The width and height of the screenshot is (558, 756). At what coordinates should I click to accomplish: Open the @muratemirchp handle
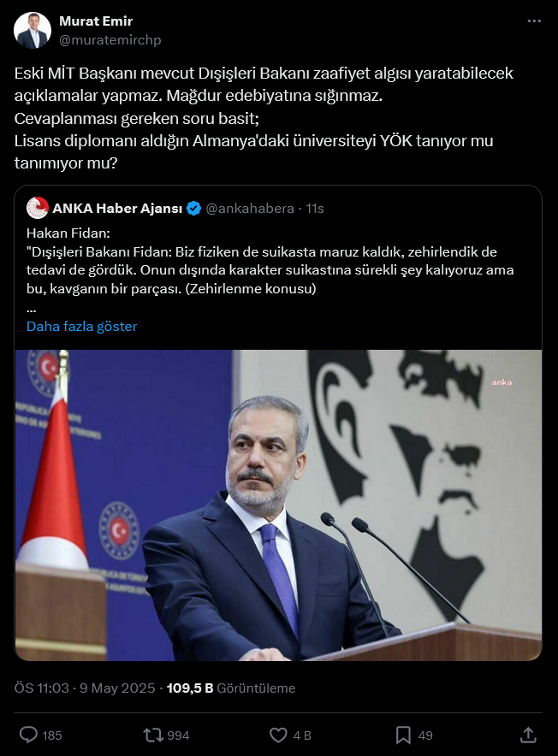click(x=110, y=40)
